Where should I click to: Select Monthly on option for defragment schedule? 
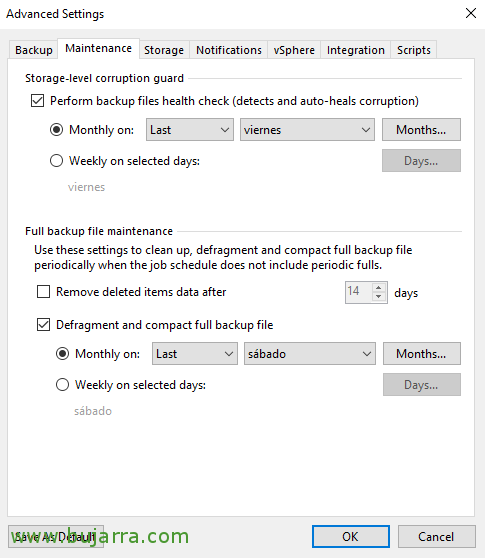tap(63, 354)
